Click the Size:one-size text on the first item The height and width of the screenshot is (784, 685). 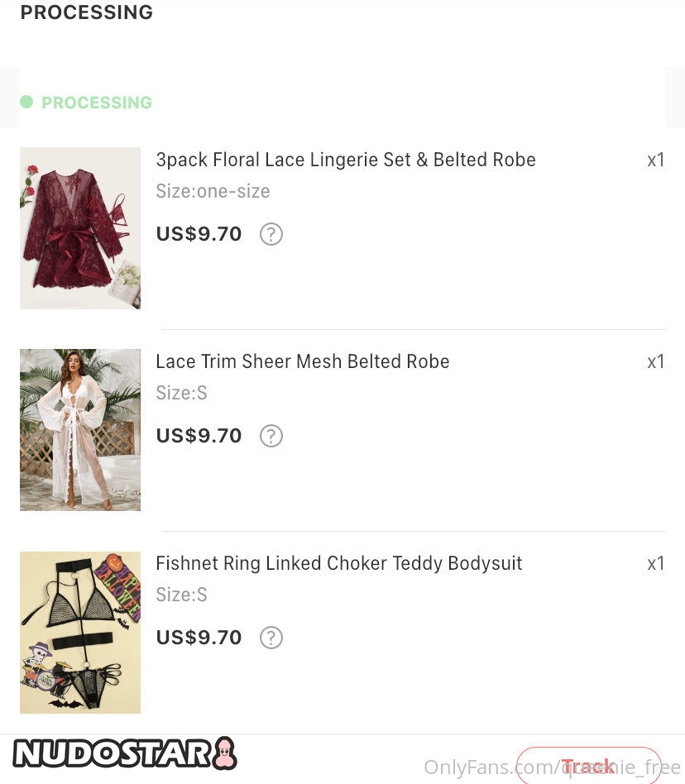click(x=213, y=191)
